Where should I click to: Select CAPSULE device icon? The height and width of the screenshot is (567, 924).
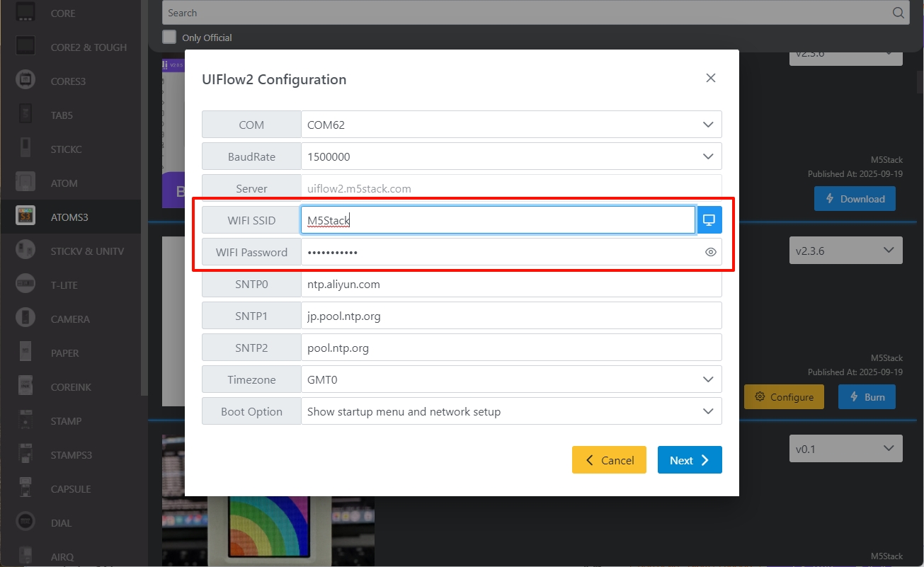point(25,488)
